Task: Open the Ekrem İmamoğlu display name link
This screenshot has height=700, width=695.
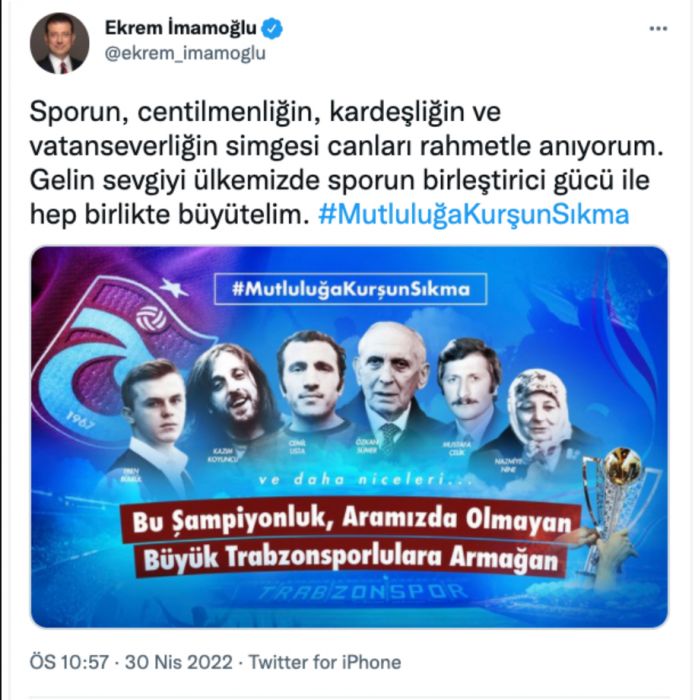Action: click(180, 28)
